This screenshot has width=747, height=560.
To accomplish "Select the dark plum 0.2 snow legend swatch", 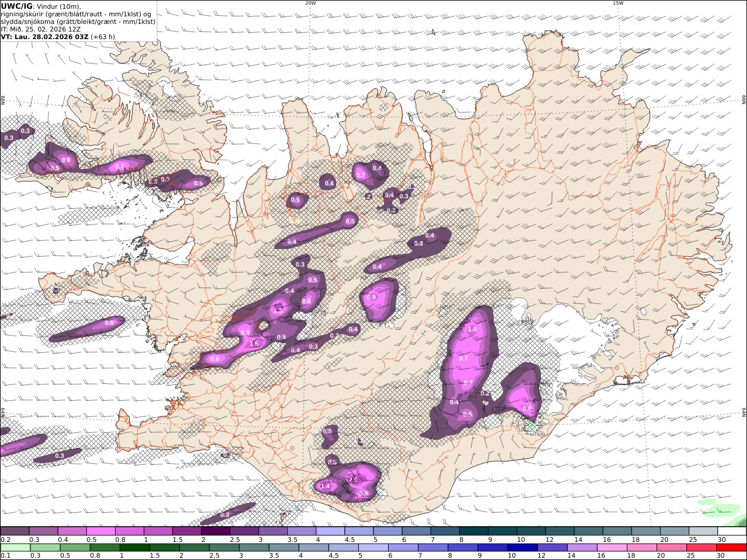I will 15,531.
